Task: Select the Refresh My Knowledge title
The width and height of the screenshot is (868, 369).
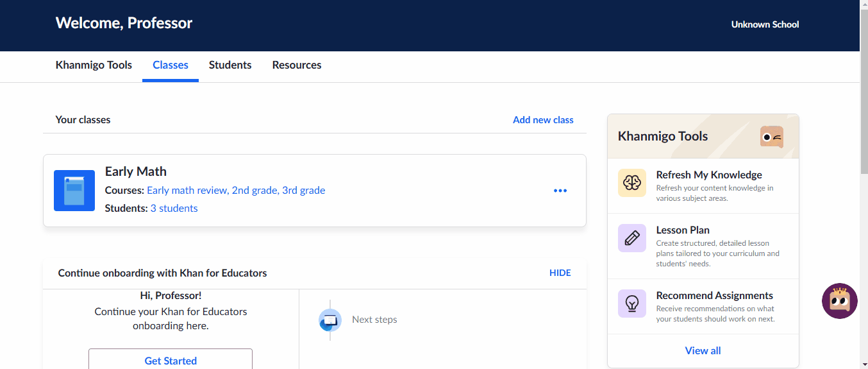Action: pos(709,175)
